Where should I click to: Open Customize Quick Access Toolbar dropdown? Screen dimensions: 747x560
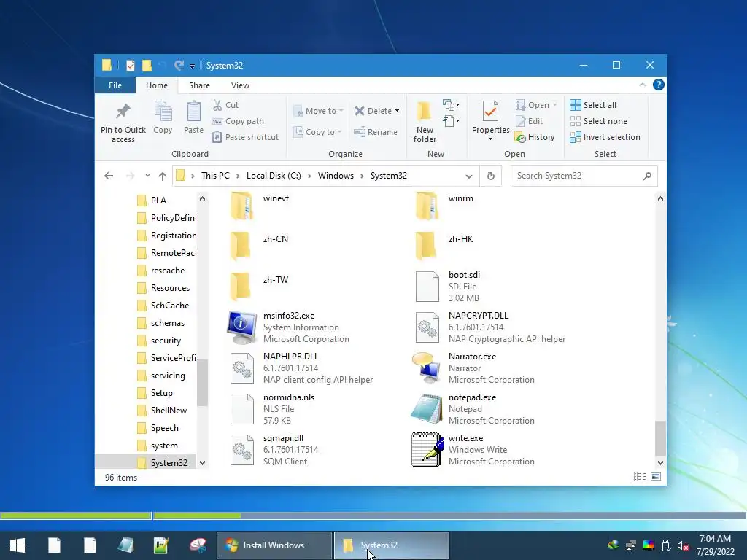(x=192, y=66)
